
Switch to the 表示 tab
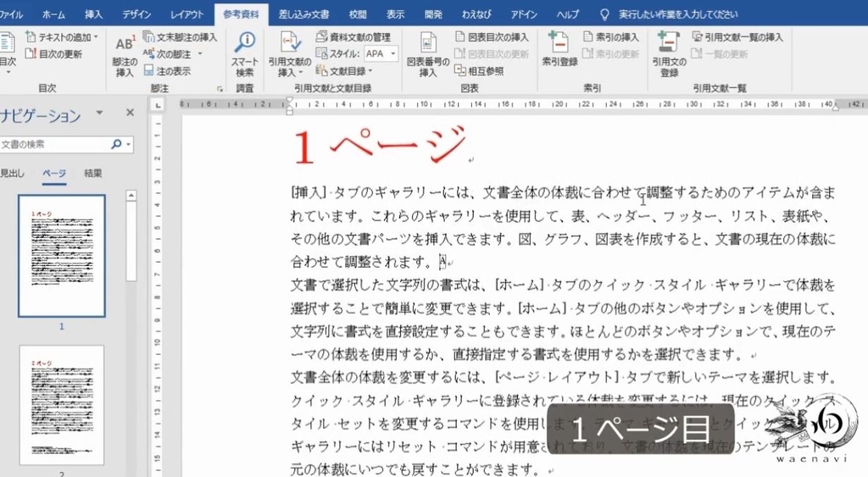point(395,14)
